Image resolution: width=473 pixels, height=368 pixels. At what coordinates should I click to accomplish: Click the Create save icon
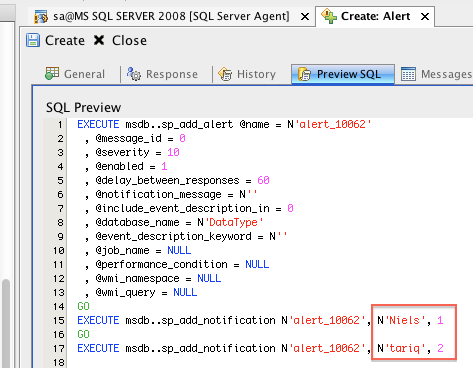click(x=33, y=40)
